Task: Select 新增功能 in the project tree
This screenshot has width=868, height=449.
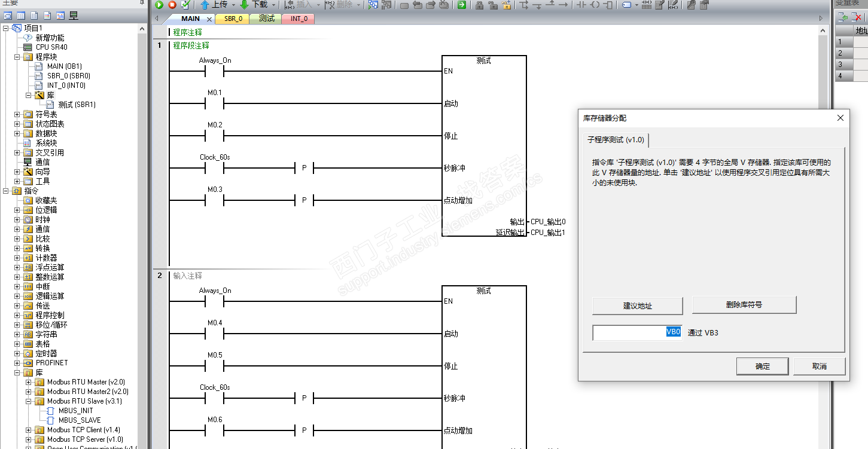Action: 50,38
